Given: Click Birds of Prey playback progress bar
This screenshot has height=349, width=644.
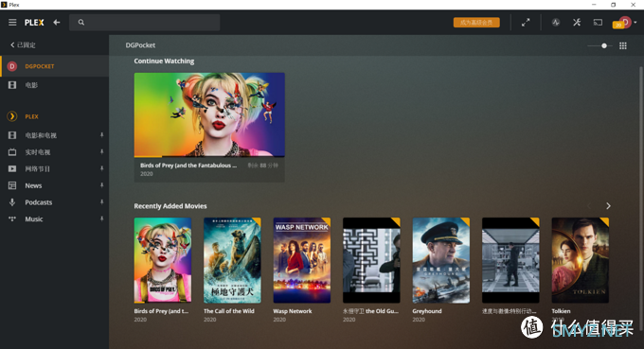Looking at the screenshot, I should (x=209, y=156).
